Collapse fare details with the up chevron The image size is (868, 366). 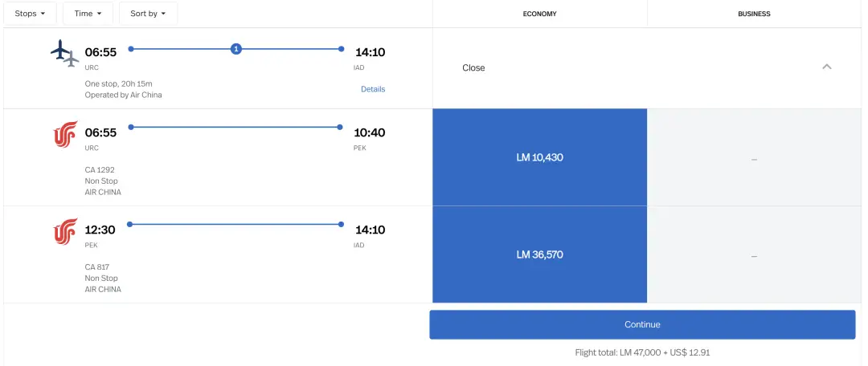tap(826, 67)
